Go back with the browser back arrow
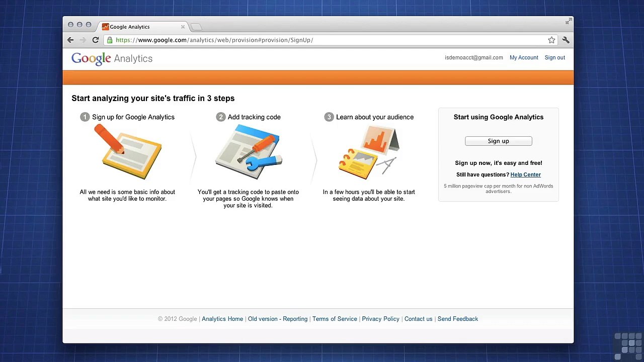Viewport: 644px width, 362px height. pos(70,40)
